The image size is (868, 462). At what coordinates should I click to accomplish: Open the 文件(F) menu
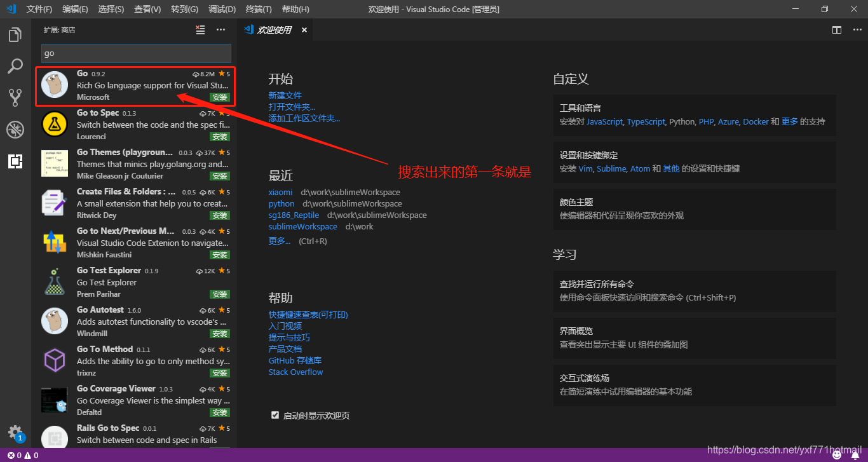coord(39,9)
